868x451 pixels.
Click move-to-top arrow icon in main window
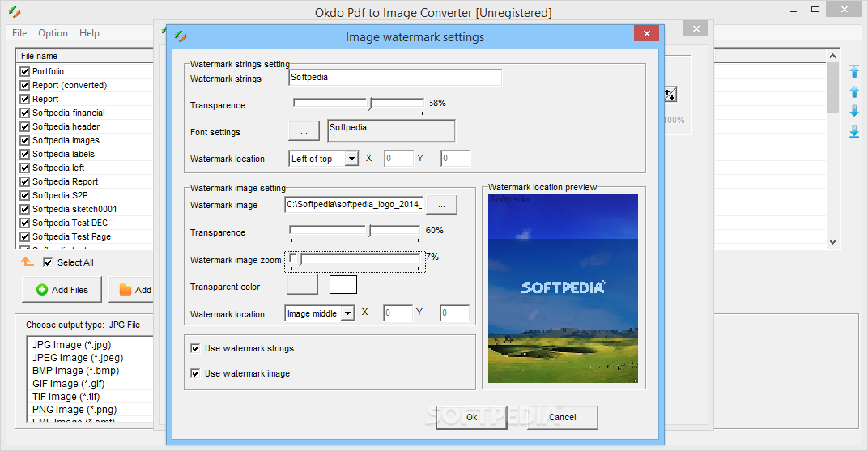[x=854, y=71]
